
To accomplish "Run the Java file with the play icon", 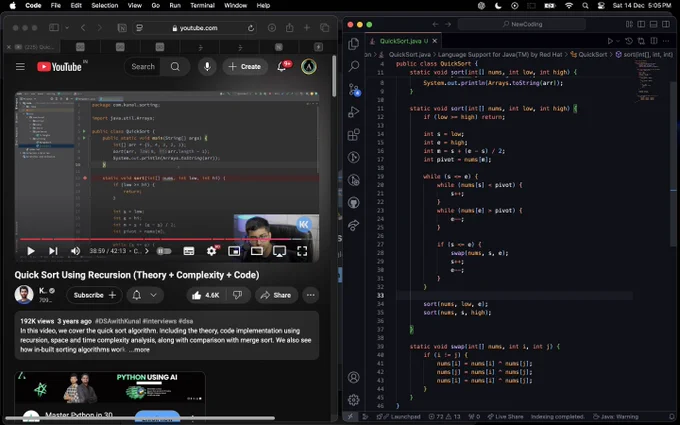I will (x=610, y=41).
